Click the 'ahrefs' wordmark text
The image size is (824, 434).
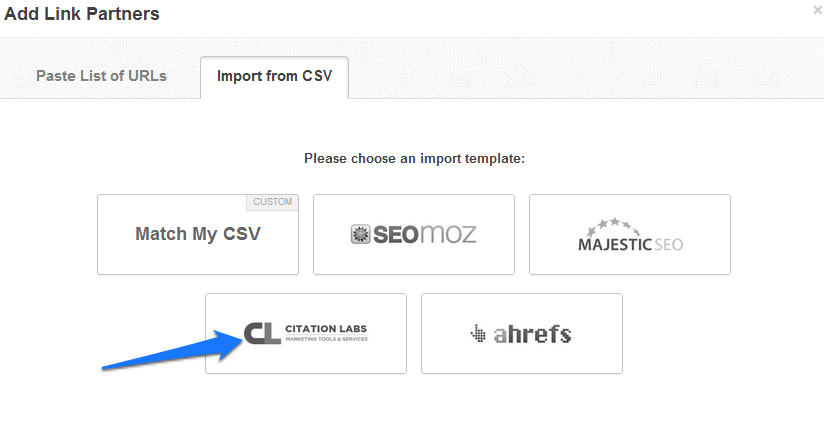click(x=531, y=334)
